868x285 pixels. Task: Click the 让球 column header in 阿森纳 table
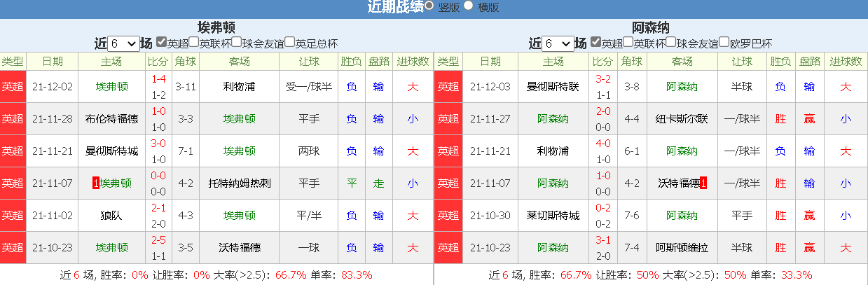[742, 62]
